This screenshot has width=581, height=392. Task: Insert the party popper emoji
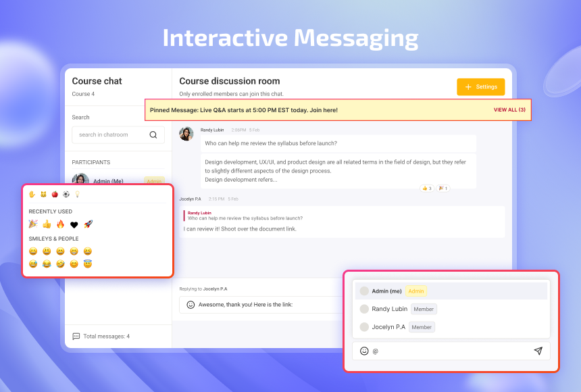click(x=33, y=224)
